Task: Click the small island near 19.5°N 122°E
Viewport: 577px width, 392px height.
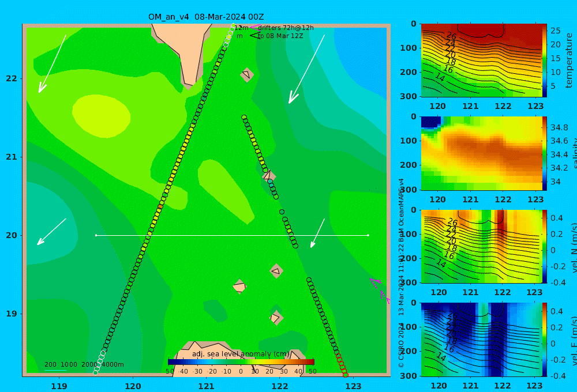Action: (276, 271)
